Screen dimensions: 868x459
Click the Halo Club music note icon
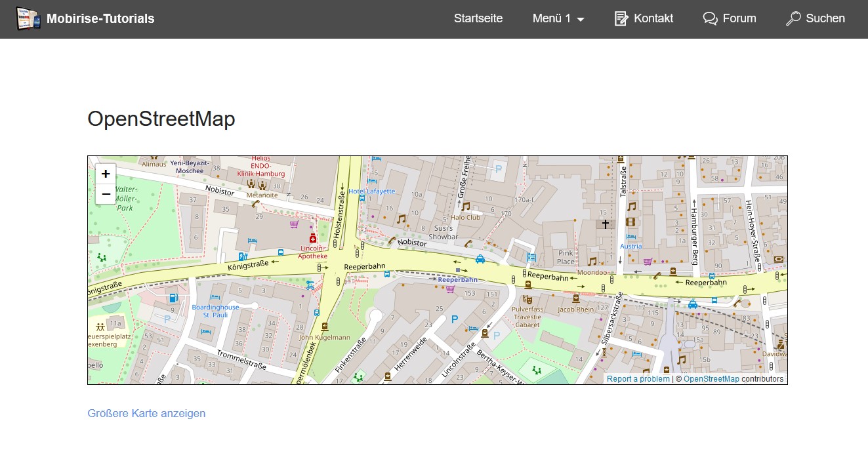pos(466,206)
